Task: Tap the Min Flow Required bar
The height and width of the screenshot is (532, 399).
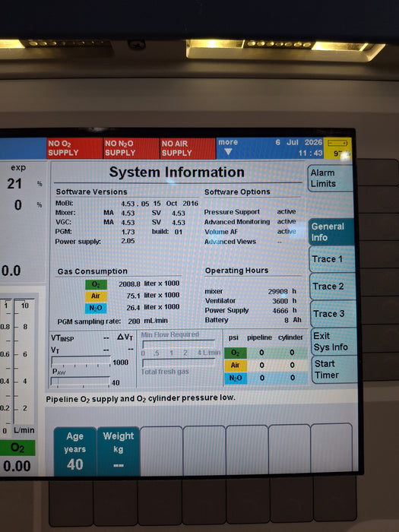Action: coord(179,344)
